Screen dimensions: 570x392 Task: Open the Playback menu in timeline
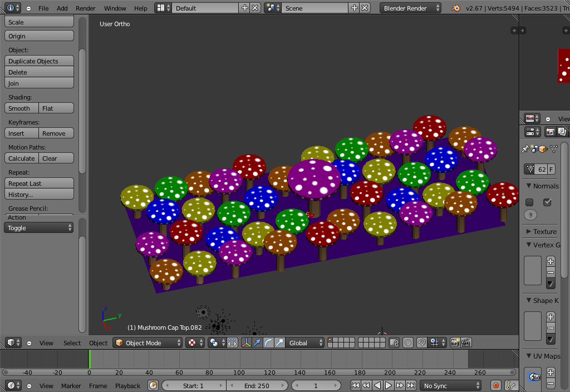click(x=128, y=386)
